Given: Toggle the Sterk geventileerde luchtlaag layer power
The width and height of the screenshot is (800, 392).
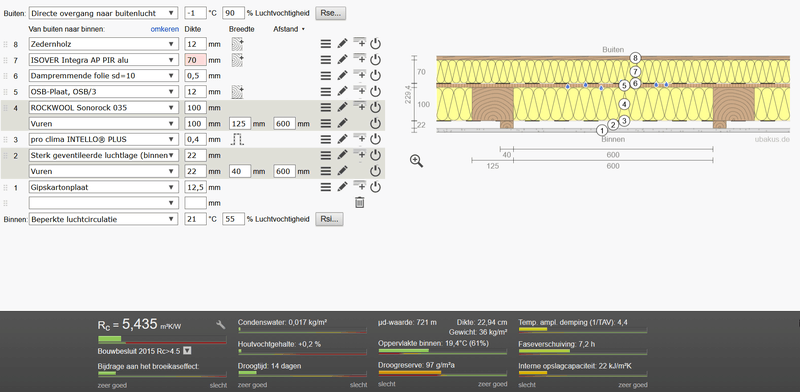Looking at the screenshot, I should (x=376, y=155).
